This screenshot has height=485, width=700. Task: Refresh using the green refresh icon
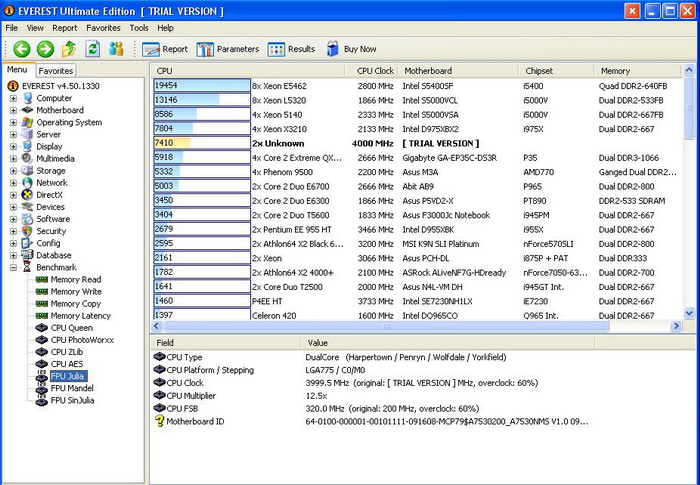point(92,49)
